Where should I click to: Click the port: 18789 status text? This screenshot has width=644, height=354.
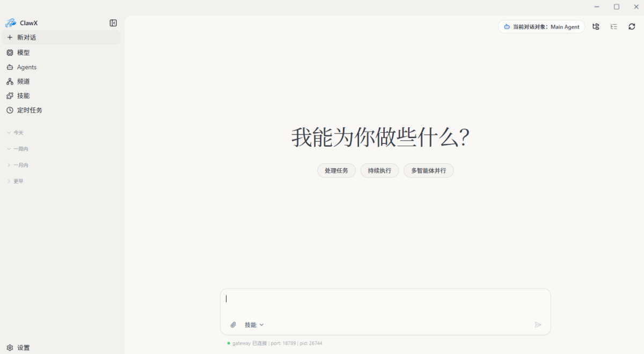point(283,343)
